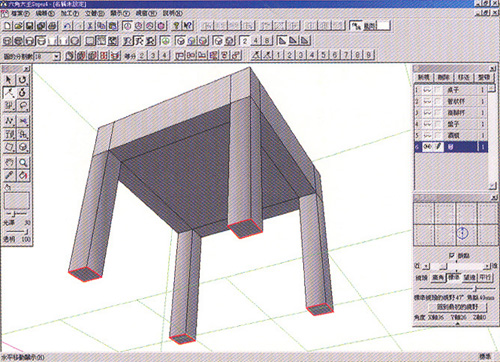Viewport: 500px width, 362px height.
Task: Click the 回到最初的視野 button
Action: coord(458,307)
